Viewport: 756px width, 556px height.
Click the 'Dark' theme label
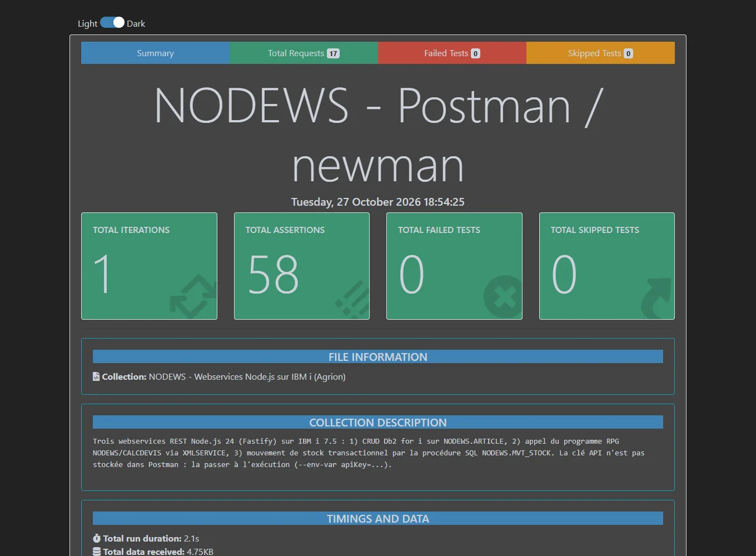(x=136, y=23)
